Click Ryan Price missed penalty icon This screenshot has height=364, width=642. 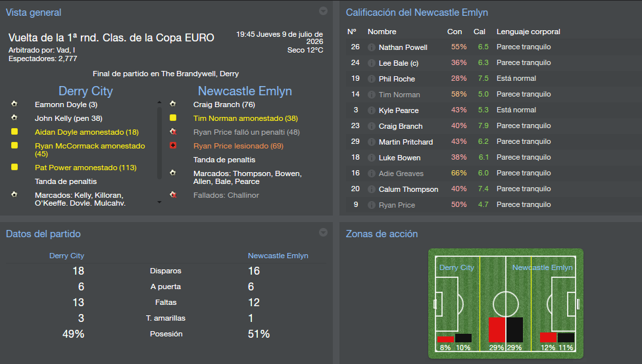point(173,132)
